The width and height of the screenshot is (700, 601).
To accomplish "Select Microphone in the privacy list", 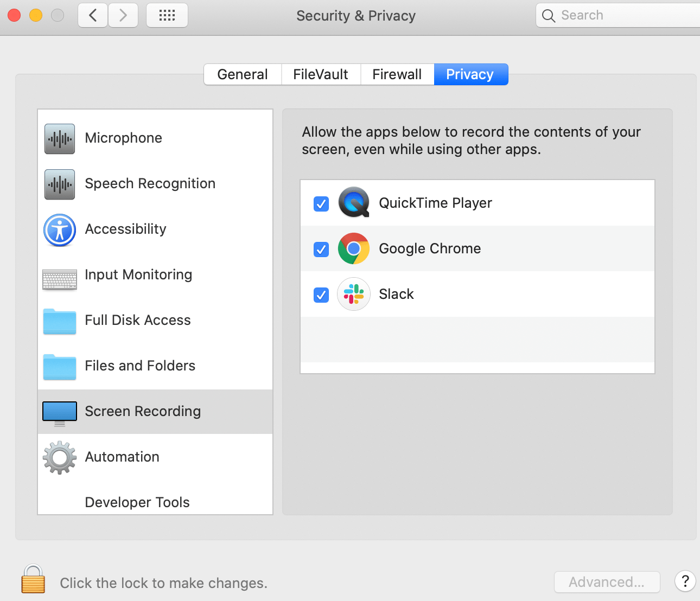I will [155, 138].
